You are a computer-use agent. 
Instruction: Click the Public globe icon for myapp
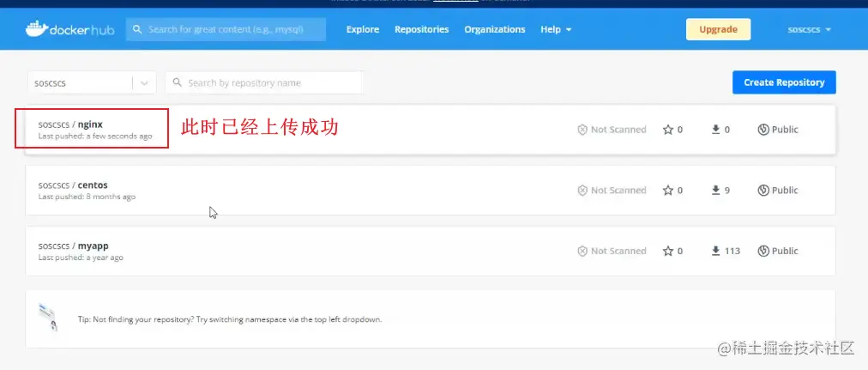(763, 251)
